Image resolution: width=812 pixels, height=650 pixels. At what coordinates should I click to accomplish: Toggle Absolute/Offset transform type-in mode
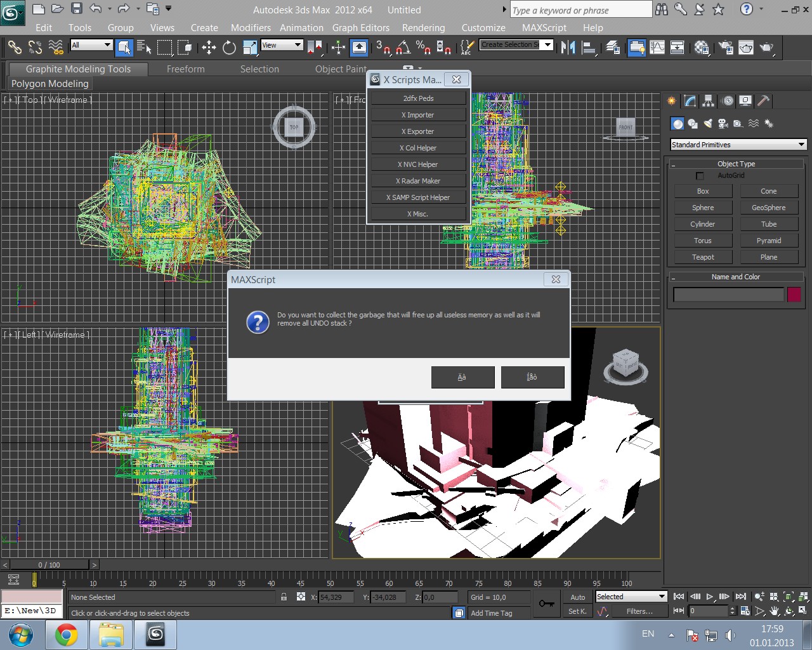pyautogui.click(x=301, y=597)
